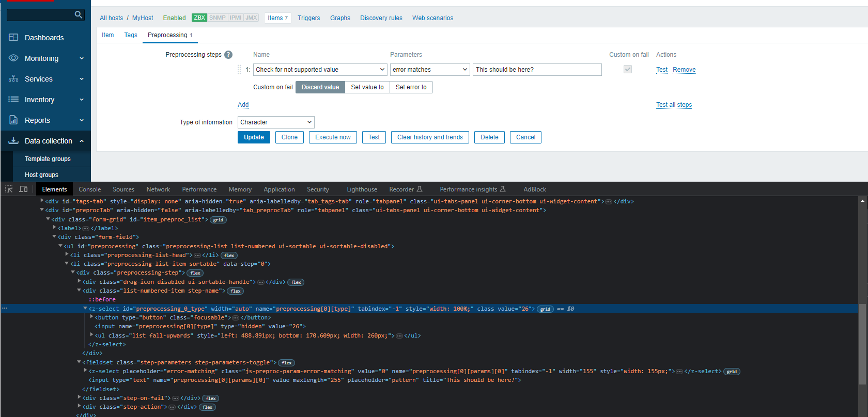Click the flex badge beside preprocessing-list-head
The height and width of the screenshot is (417, 868).
[x=229, y=255]
